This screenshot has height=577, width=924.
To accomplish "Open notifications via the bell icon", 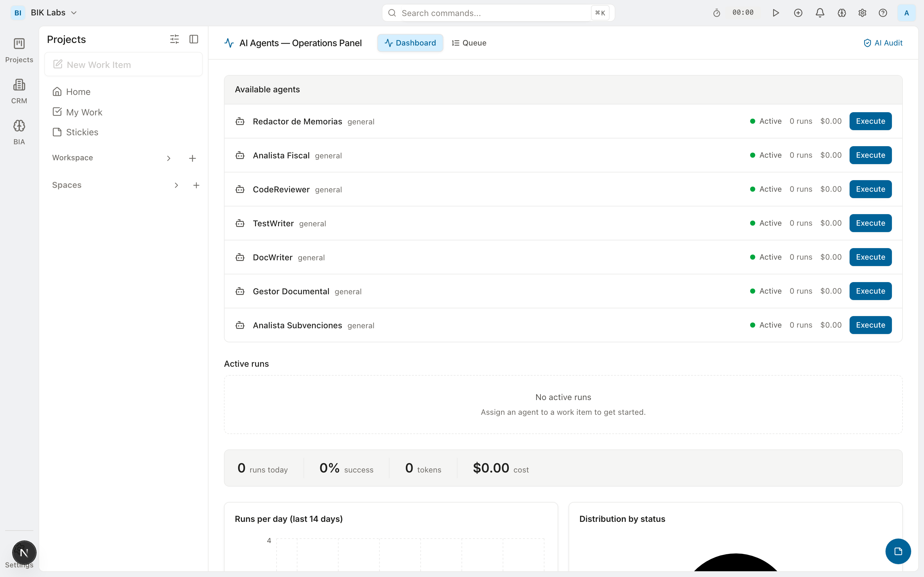I will [820, 13].
